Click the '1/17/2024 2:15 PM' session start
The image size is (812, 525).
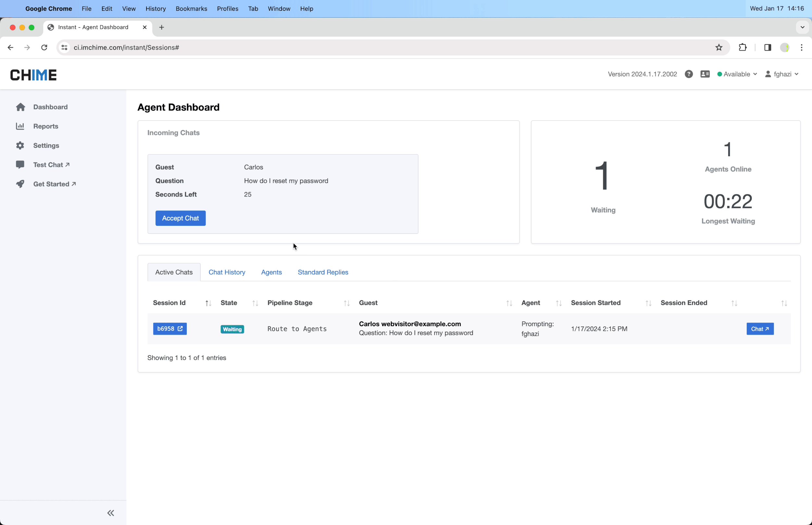pos(599,329)
